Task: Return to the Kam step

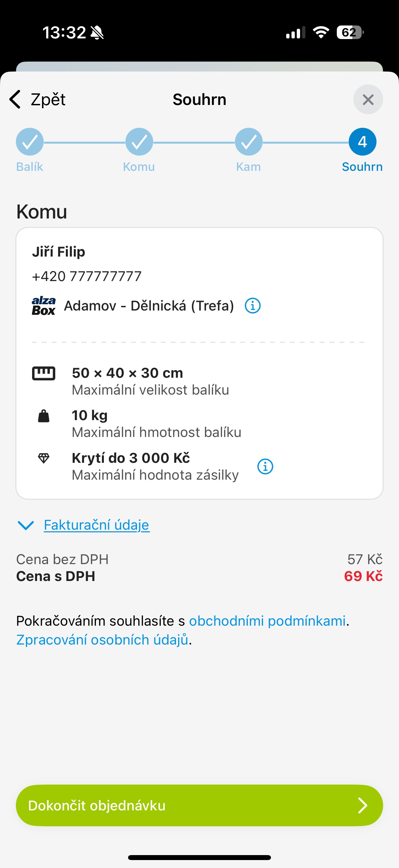Action: (x=248, y=142)
